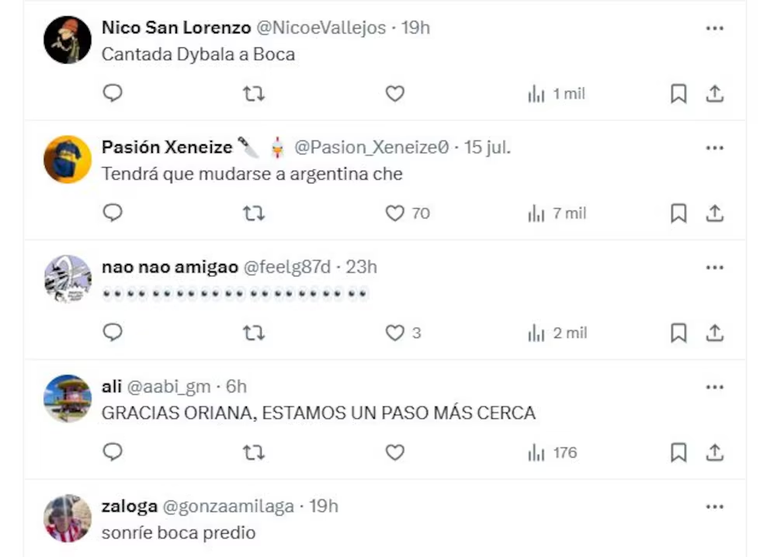Like Pasión Xeneize's tweet with 70 likes
770x557 pixels.
tap(395, 213)
